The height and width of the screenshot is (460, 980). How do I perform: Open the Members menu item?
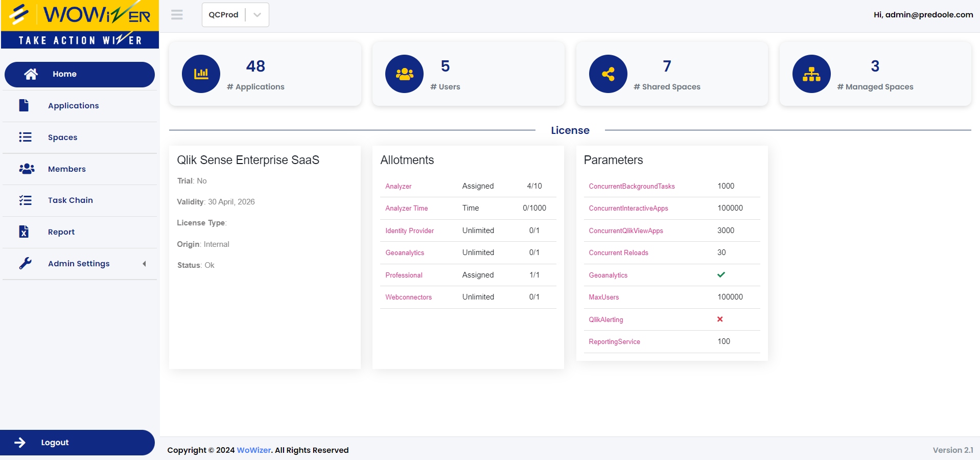coord(80,169)
